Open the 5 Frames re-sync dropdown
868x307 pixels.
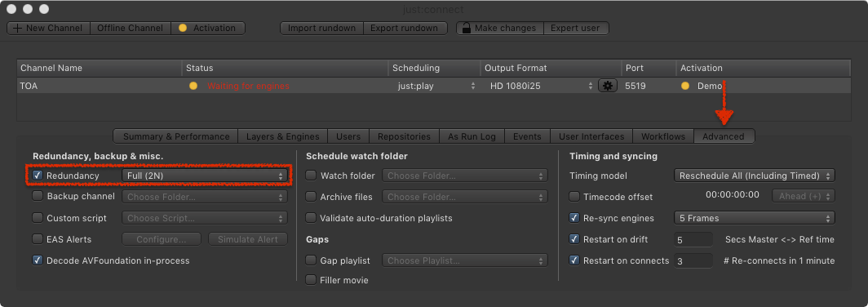(x=754, y=218)
